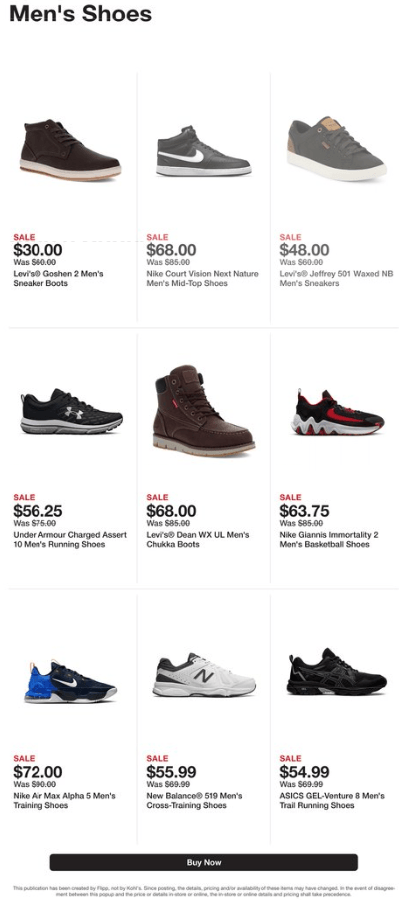Image resolution: width=399 pixels, height=900 pixels.
Task: Click the Levi's Goshen 2 sneaker boot image
Action: 71,150
